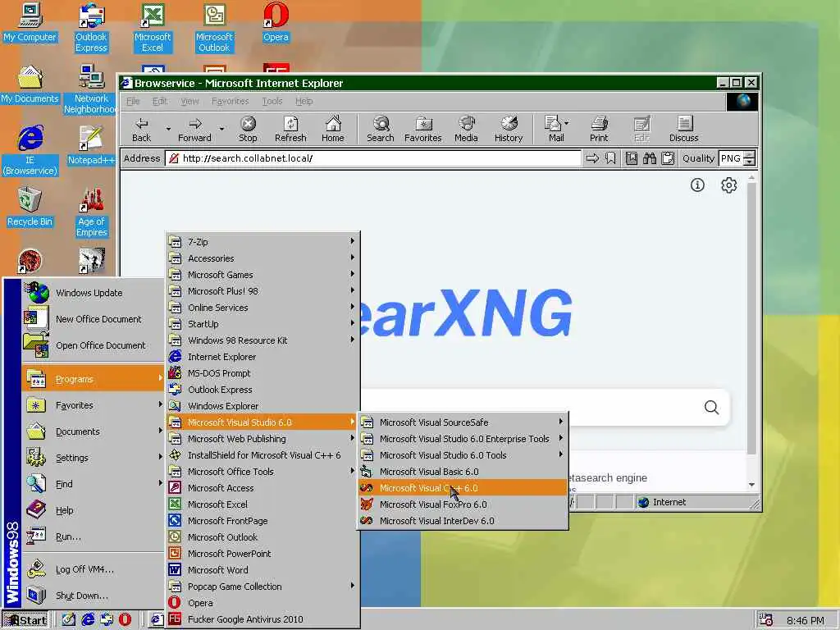The width and height of the screenshot is (840, 630).
Task: Select Run... in the Start menu
Action: point(93,536)
